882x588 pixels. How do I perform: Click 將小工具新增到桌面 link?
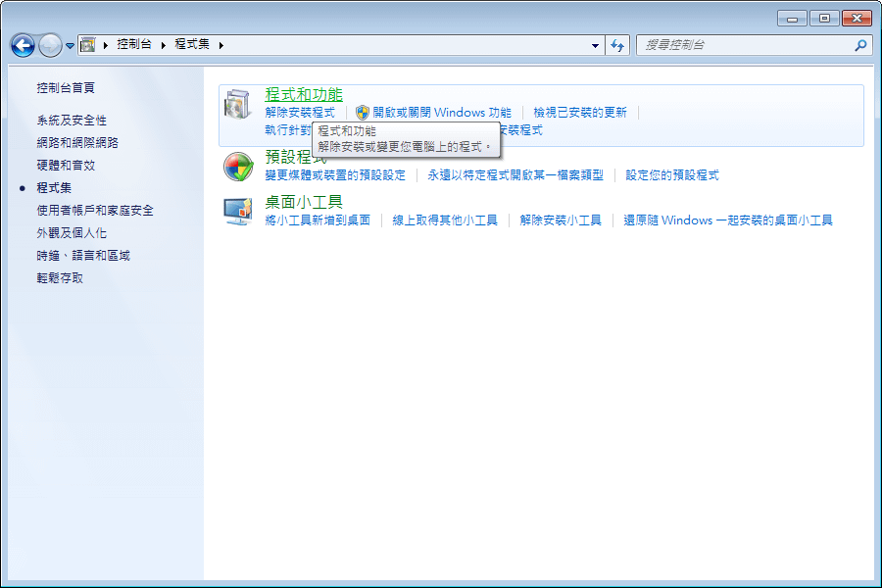tap(318, 220)
